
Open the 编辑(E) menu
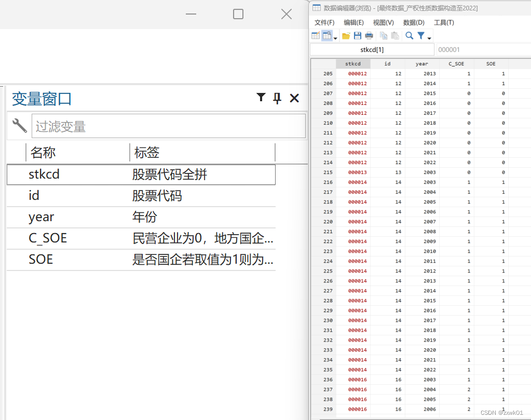click(353, 23)
